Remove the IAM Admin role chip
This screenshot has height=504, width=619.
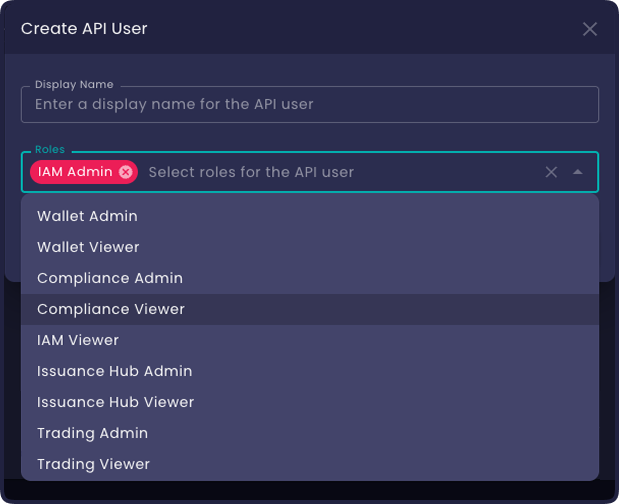(x=126, y=172)
